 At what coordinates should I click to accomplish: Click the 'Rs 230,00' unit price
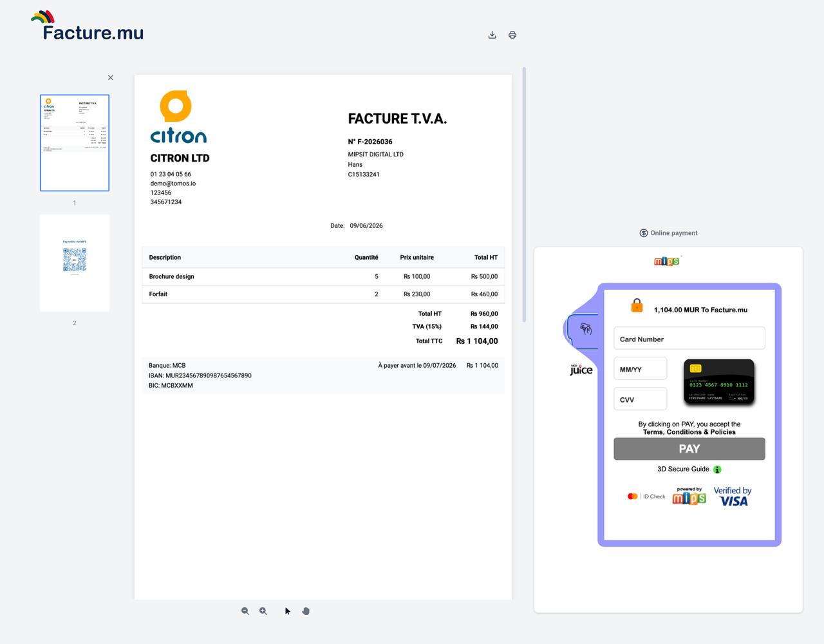(417, 294)
